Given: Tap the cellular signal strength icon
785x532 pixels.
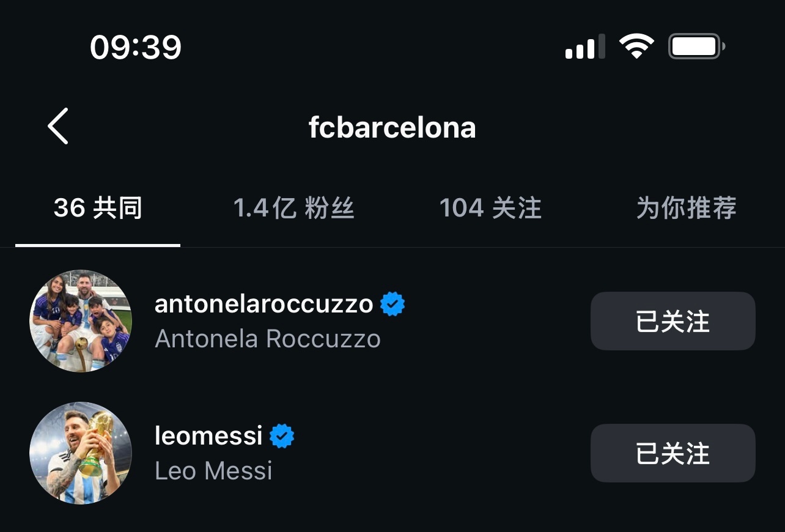Looking at the screenshot, I should pos(585,47).
